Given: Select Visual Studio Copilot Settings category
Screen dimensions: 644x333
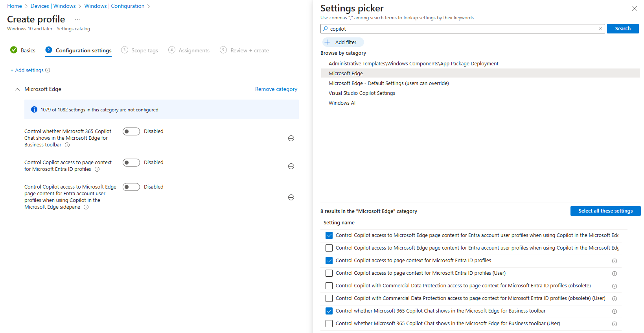Looking at the screenshot, I should click(362, 93).
